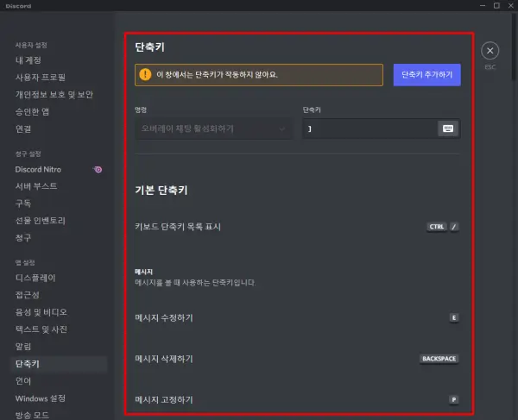Open 텍스트 및 사진 settings
The height and width of the screenshot is (420, 518).
(41, 329)
